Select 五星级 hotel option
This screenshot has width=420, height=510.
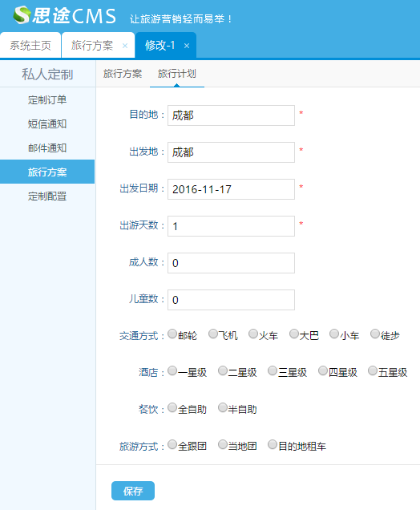(373, 370)
